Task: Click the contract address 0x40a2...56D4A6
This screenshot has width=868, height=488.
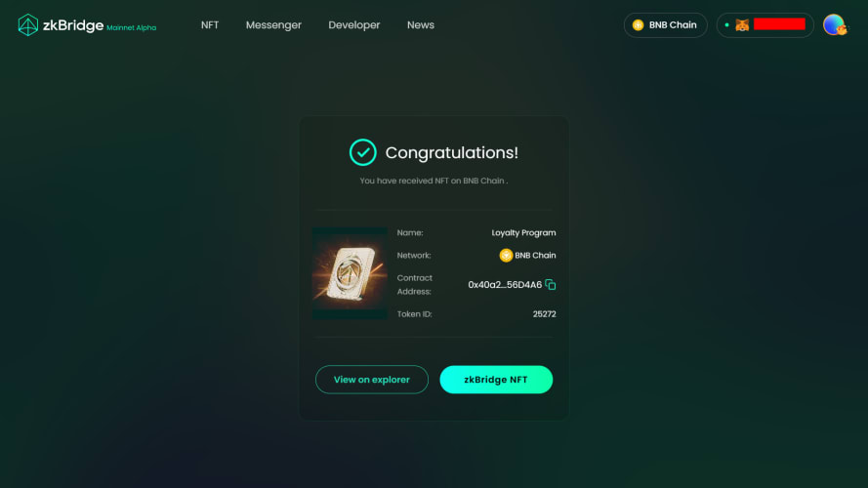Action: 505,284
